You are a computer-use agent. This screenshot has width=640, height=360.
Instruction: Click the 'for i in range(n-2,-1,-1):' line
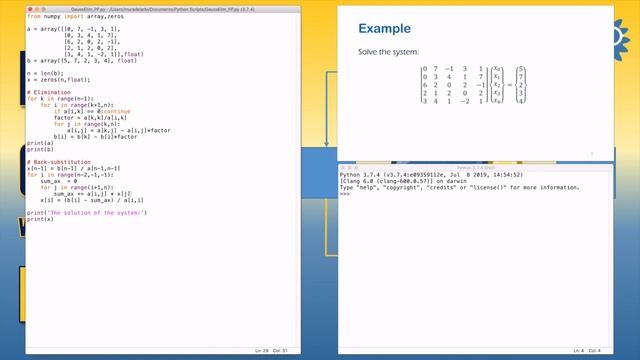(x=70, y=175)
